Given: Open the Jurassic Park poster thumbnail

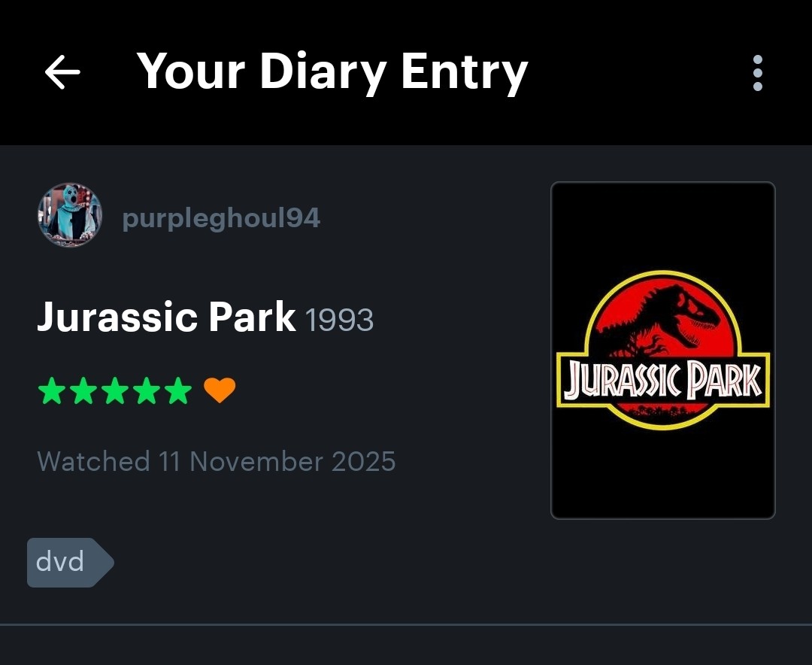Looking at the screenshot, I should click(x=663, y=351).
